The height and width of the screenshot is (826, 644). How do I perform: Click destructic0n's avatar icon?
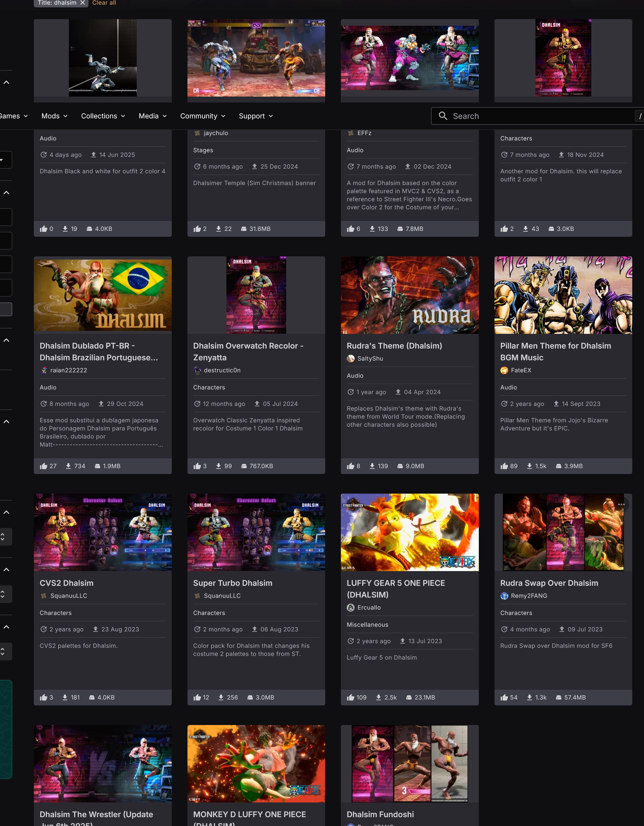click(197, 370)
